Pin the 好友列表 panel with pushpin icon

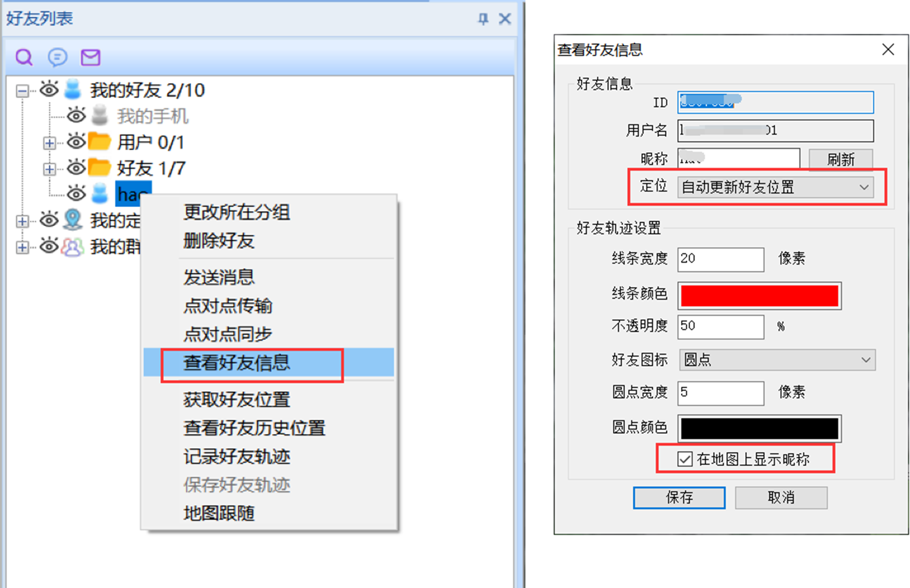pos(483,19)
